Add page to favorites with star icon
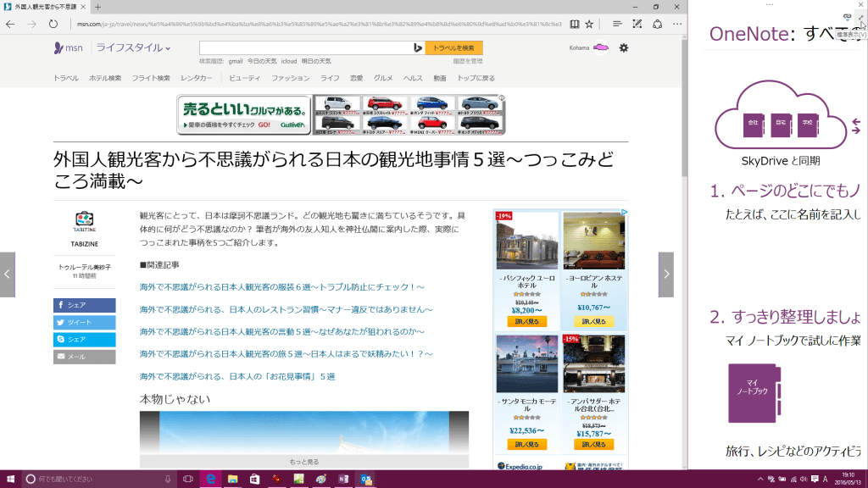Viewport: 868px width, 488px height. (x=590, y=24)
